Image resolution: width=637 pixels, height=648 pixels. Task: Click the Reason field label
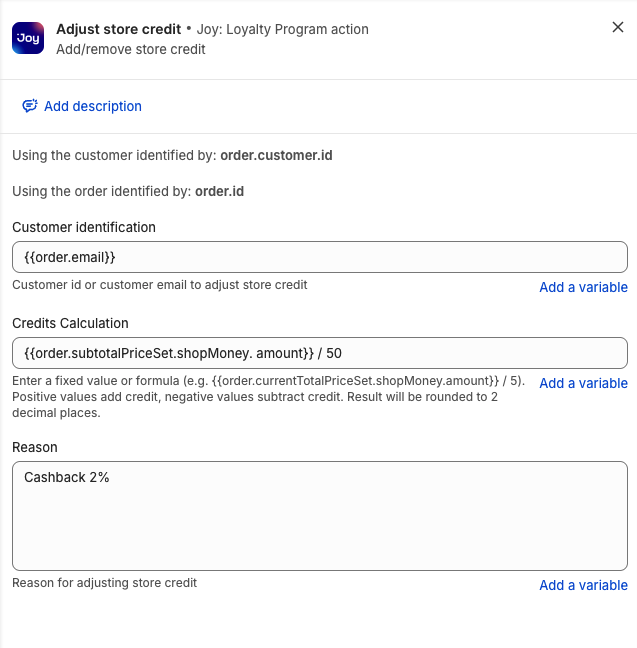point(35,447)
